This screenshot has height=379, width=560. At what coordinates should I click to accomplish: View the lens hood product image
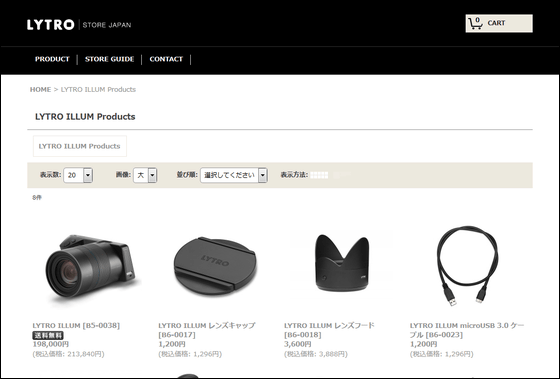(x=342, y=263)
